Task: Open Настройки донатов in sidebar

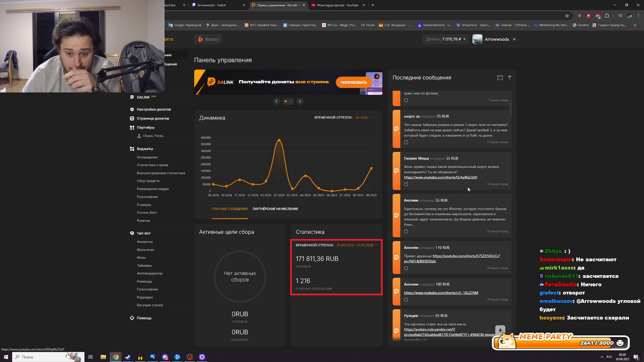Action: pyautogui.click(x=154, y=109)
